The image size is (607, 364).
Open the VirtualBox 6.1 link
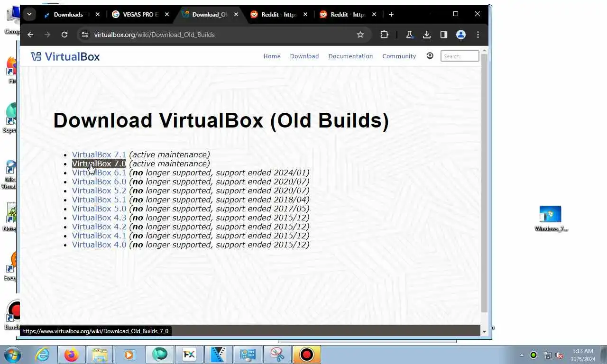(99, 173)
